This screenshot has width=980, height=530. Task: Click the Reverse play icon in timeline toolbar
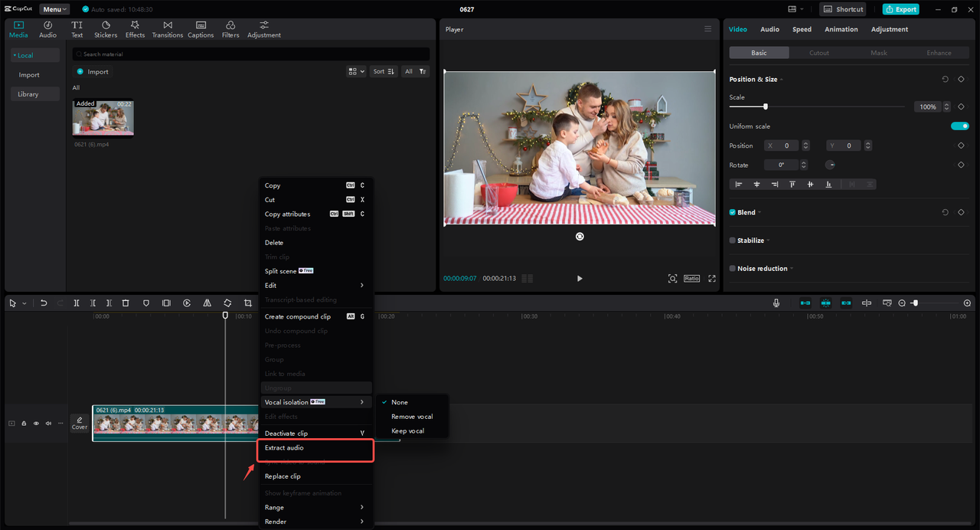pyautogui.click(x=187, y=303)
